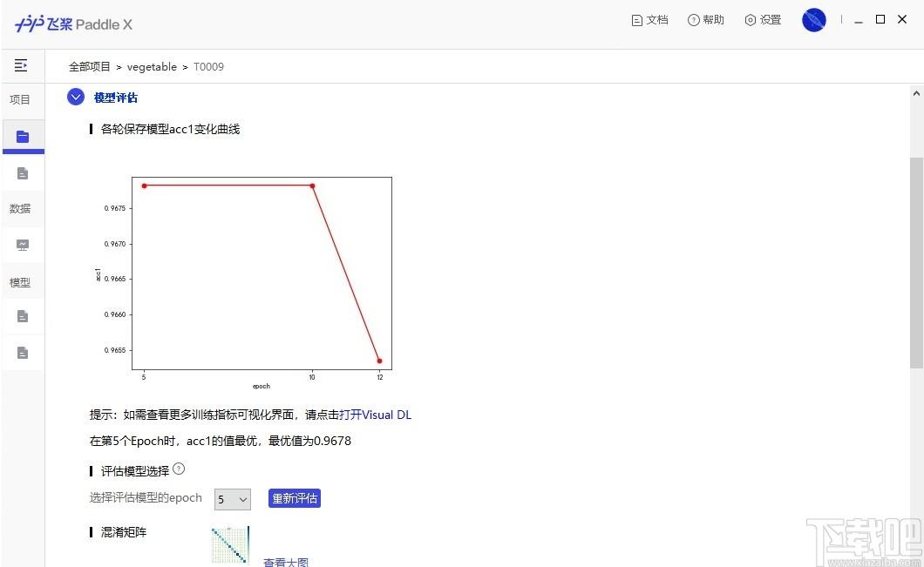Maximize the Paddle X window
Viewport: 924px width, 567px height.
coord(880,19)
